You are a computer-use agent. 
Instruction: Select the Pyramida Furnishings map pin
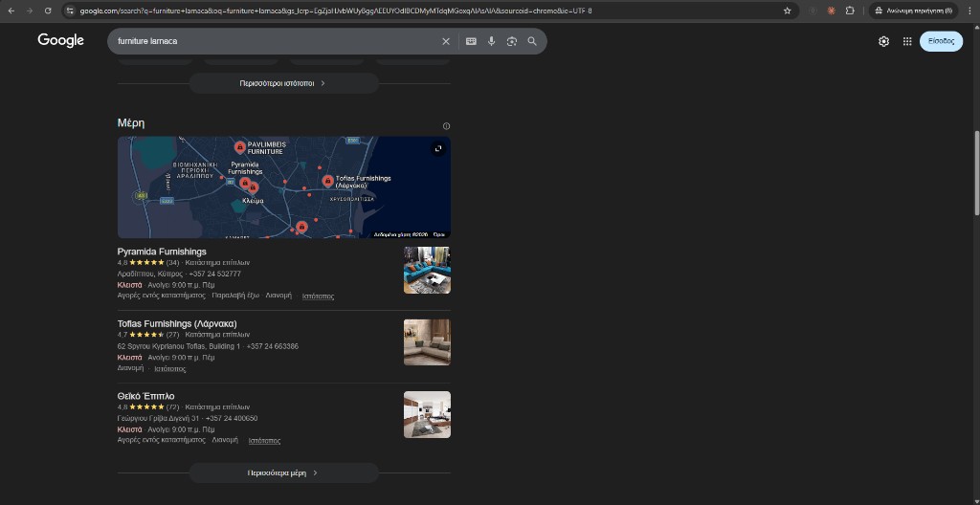[x=245, y=183]
